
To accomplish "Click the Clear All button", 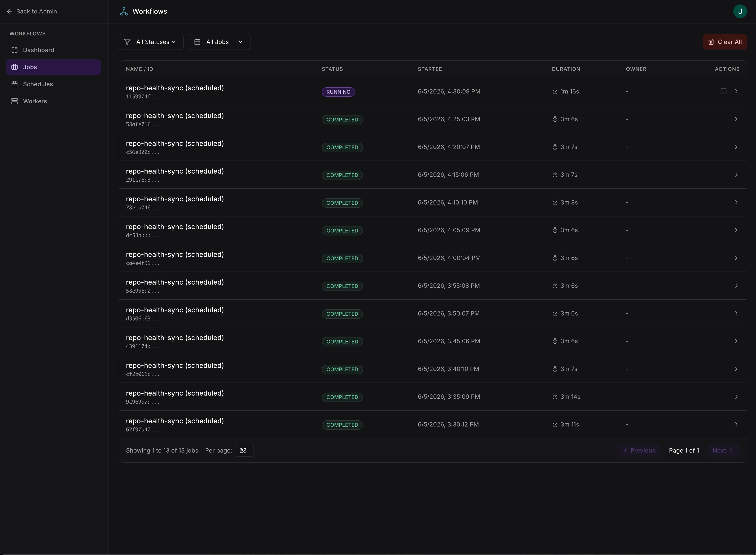I will click(x=724, y=42).
